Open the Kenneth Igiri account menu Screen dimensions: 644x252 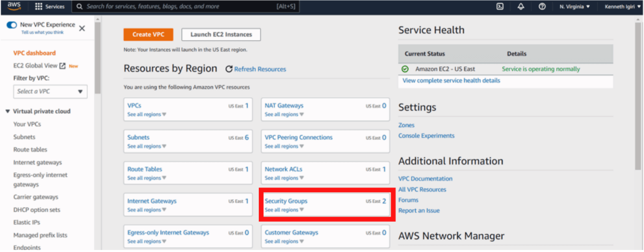pos(622,7)
